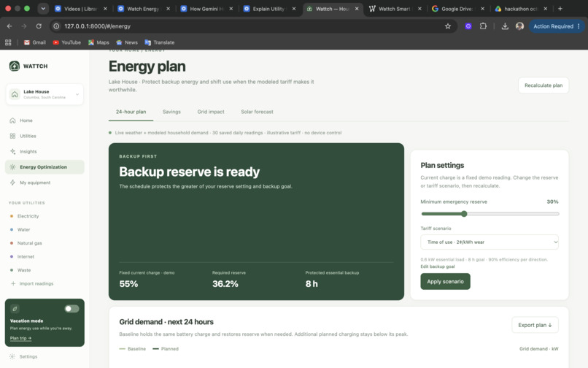This screenshot has height=368, width=588.
Task: Click the 55% fixed current charge value
Action: pyautogui.click(x=128, y=284)
